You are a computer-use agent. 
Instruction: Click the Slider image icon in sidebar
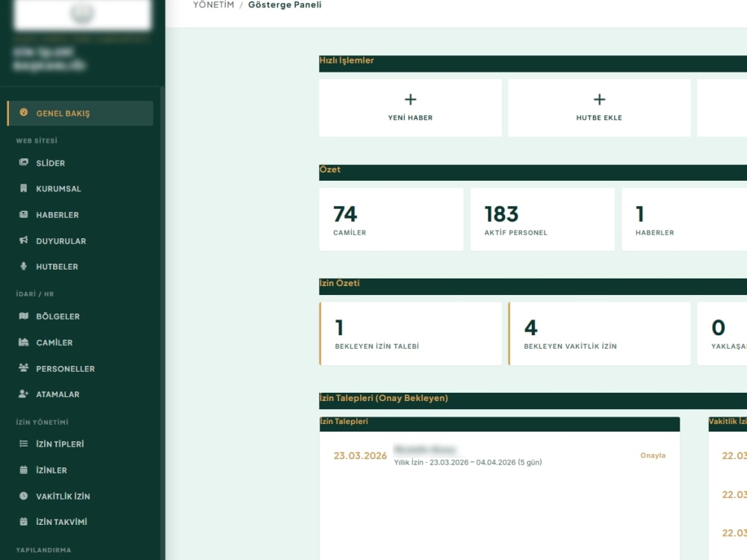(23, 162)
